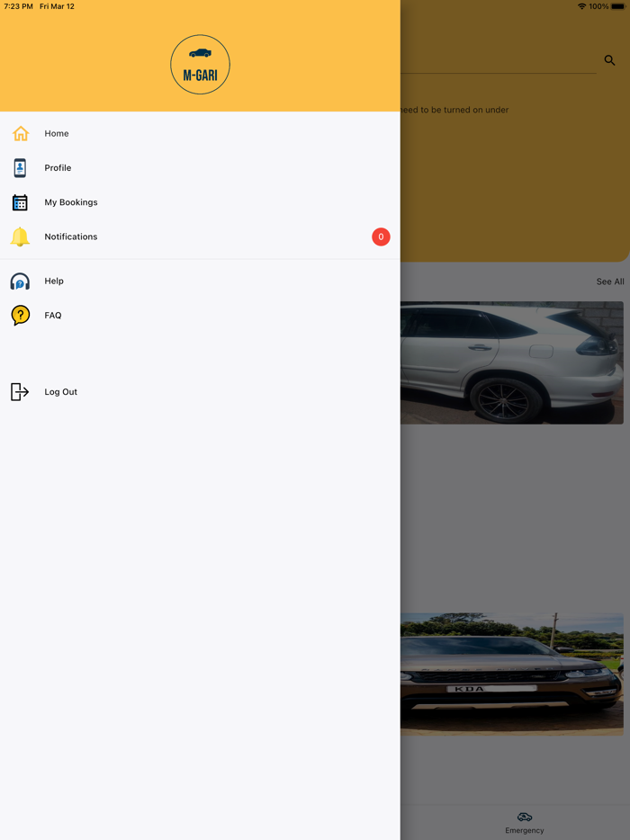Select the Help text label
630x840 pixels.
(54, 281)
